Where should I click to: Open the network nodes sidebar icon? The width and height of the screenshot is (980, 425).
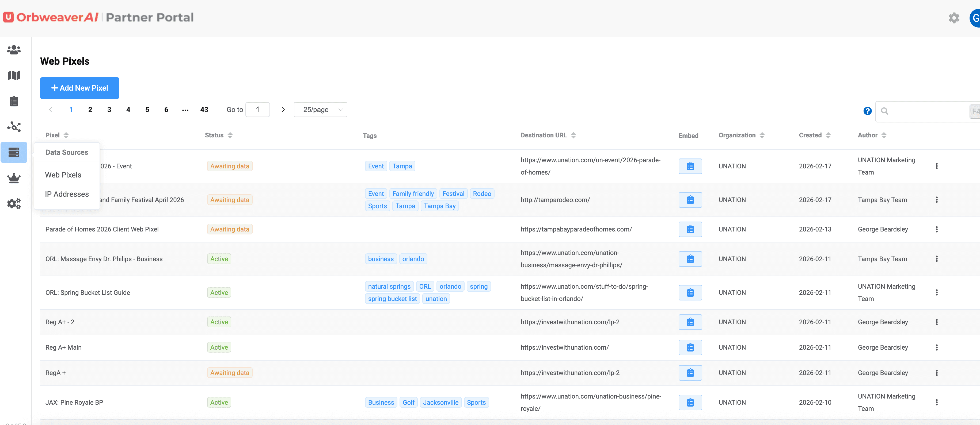tap(14, 127)
